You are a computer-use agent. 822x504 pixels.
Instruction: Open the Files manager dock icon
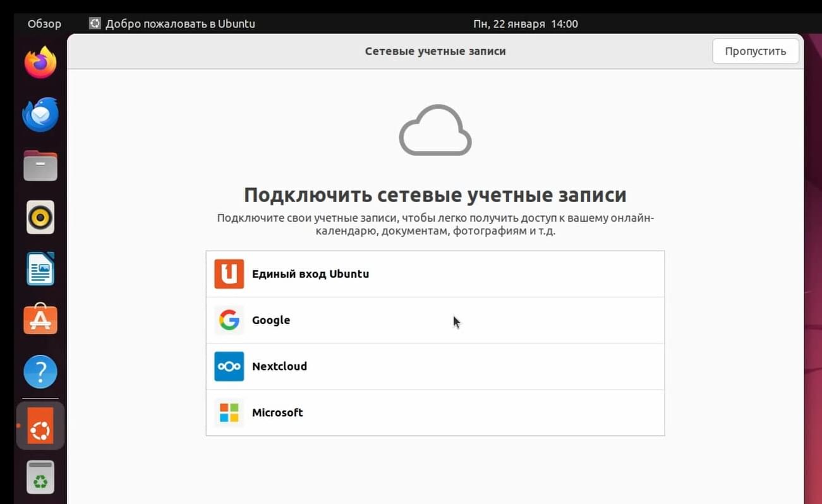(x=40, y=165)
